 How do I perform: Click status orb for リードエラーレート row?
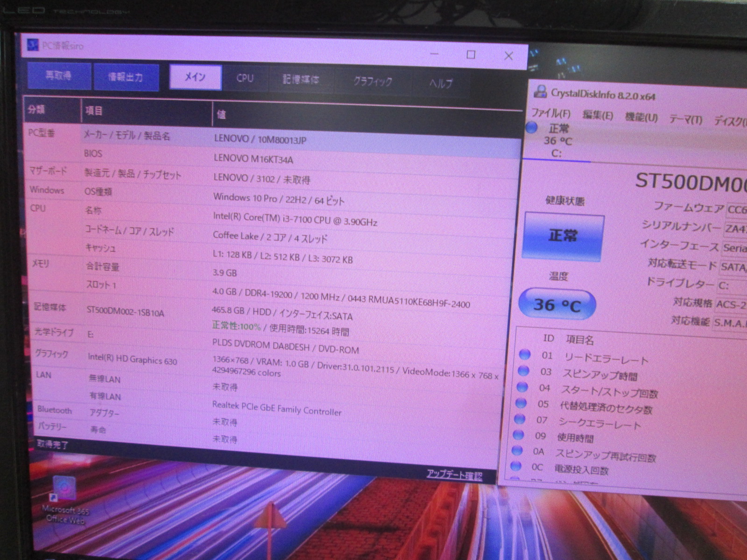pyautogui.click(x=525, y=355)
